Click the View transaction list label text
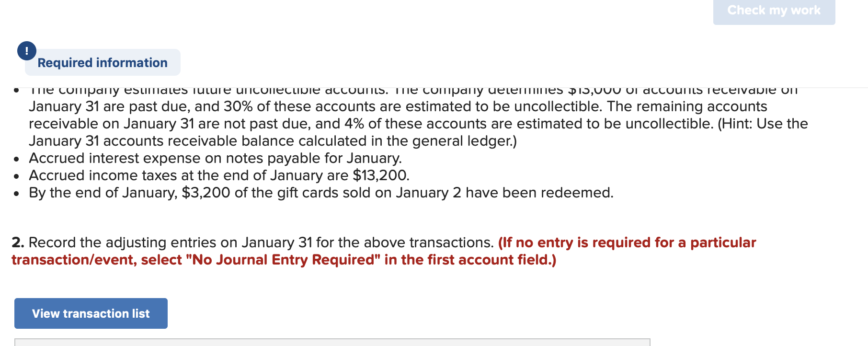 (x=91, y=313)
